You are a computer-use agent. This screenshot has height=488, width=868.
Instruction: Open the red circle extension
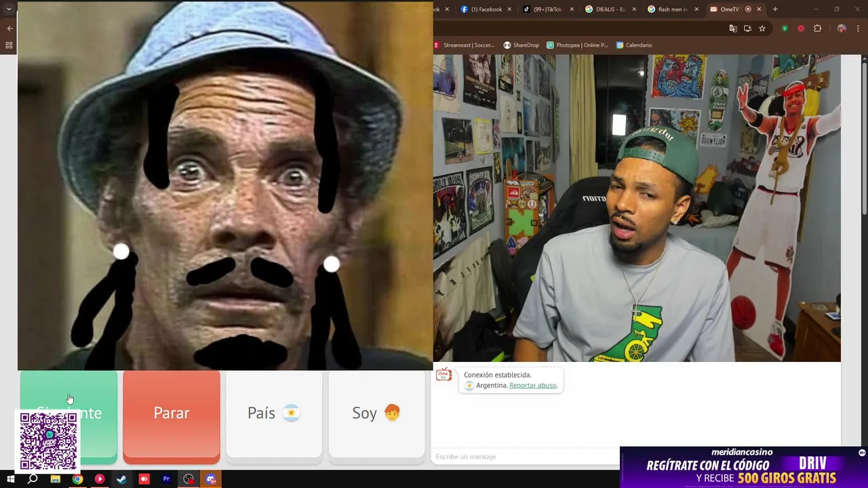click(x=801, y=28)
